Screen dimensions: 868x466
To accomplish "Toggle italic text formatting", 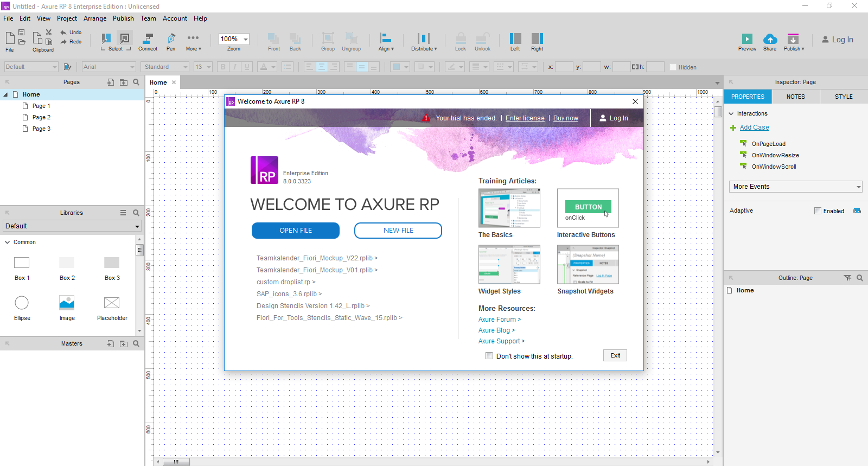I will tap(235, 67).
